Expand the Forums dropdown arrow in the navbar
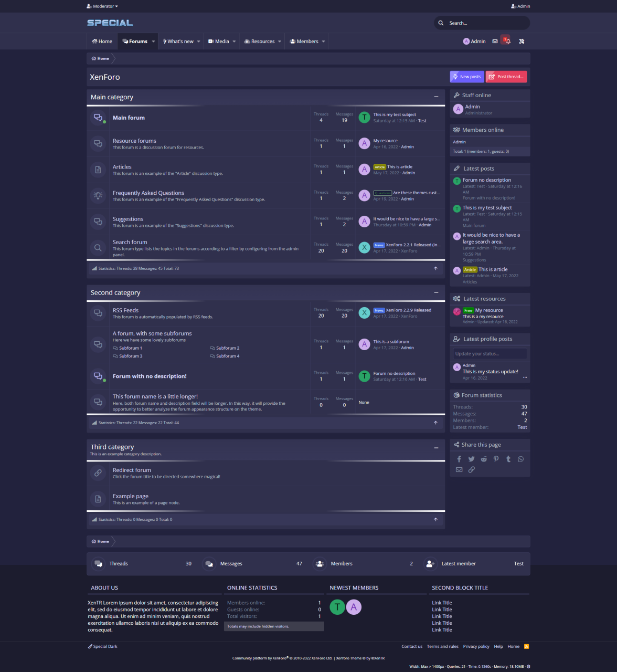This screenshot has width=617, height=672. point(154,41)
